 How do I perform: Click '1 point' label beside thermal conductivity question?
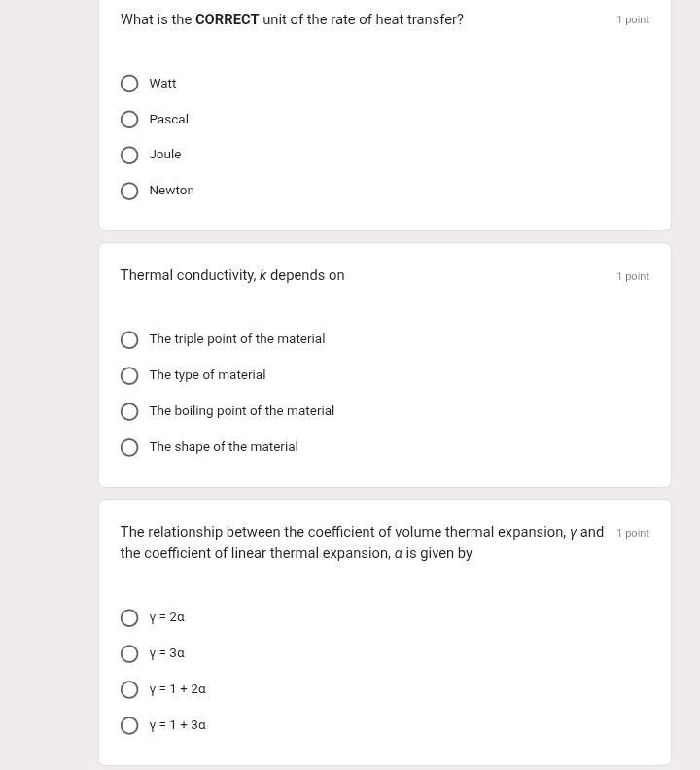(633, 277)
